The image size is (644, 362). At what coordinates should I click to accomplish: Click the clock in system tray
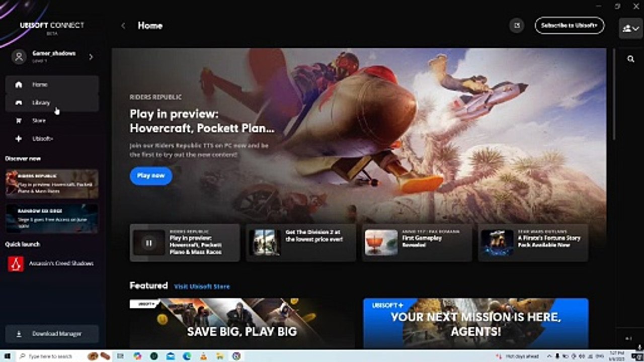[618, 356]
